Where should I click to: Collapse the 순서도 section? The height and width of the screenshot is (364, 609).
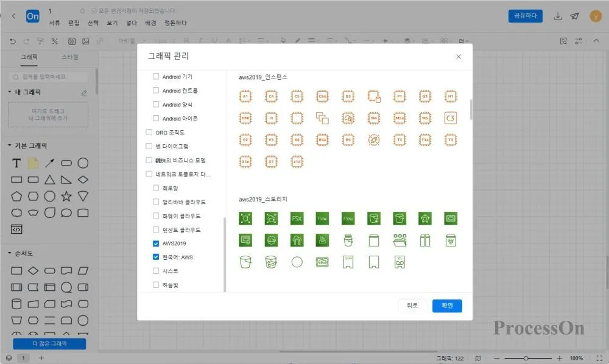pos(10,253)
